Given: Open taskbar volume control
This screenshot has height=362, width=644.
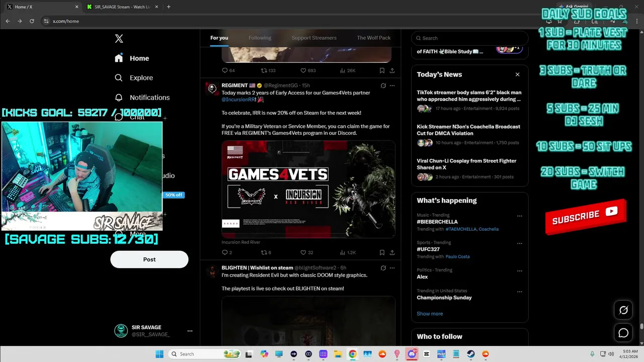Looking at the screenshot, I should click(611, 354).
